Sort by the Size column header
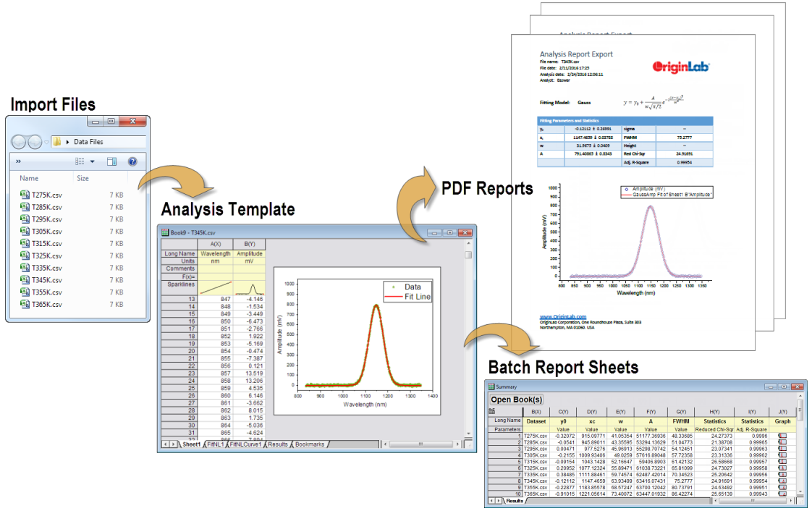Screen dimensions: 812x511 tap(83, 178)
